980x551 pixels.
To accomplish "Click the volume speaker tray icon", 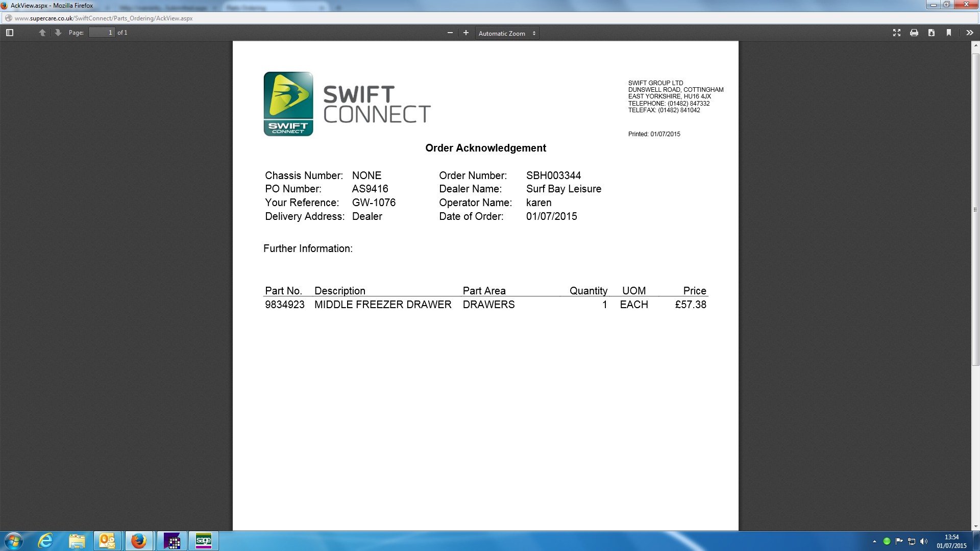I will (x=923, y=541).
